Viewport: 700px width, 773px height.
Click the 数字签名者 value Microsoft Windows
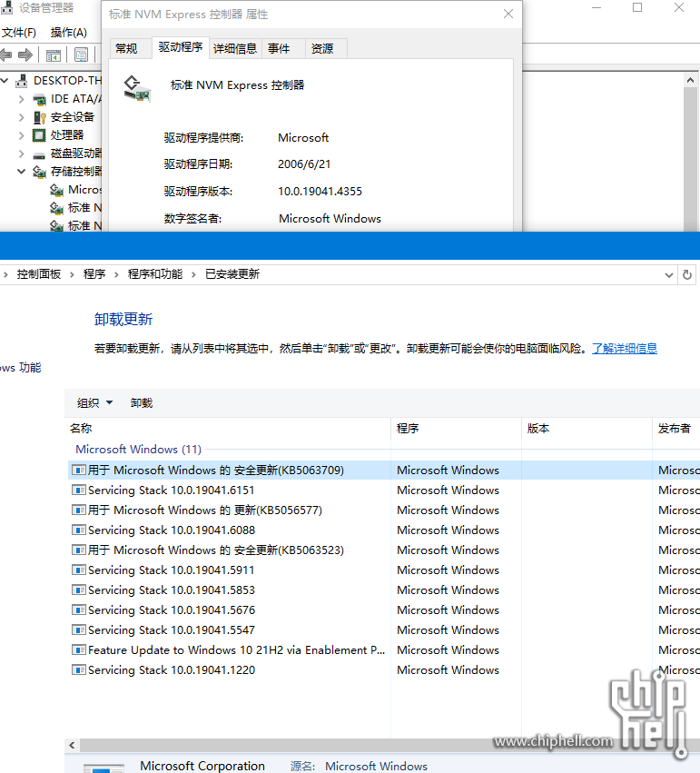coord(330,218)
